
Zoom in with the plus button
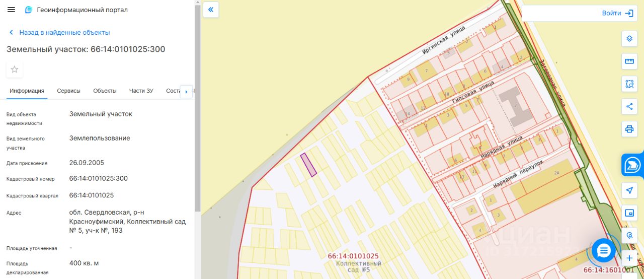[629, 258]
